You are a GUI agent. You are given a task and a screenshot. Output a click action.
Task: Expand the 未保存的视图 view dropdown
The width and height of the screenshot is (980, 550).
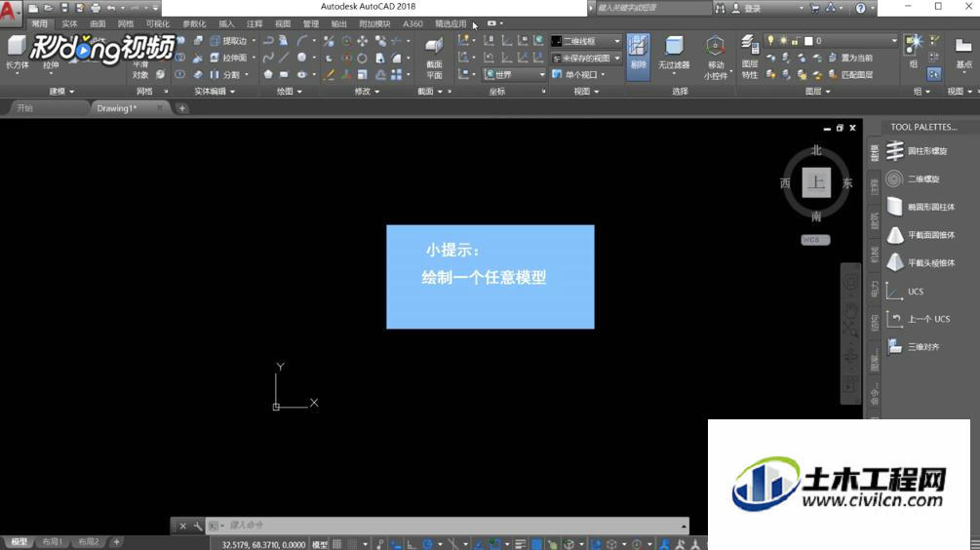(586, 59)
